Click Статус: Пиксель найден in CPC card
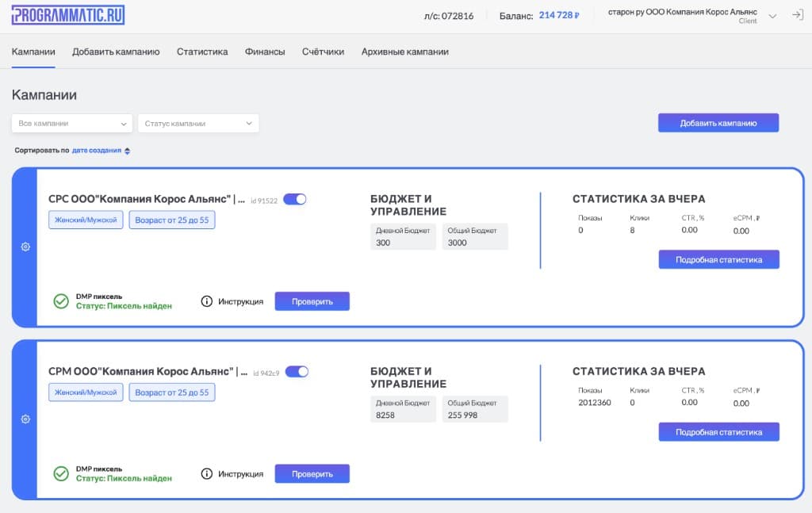Image resolution: width=812 pixels, height=513 pixels. (124, 306)
